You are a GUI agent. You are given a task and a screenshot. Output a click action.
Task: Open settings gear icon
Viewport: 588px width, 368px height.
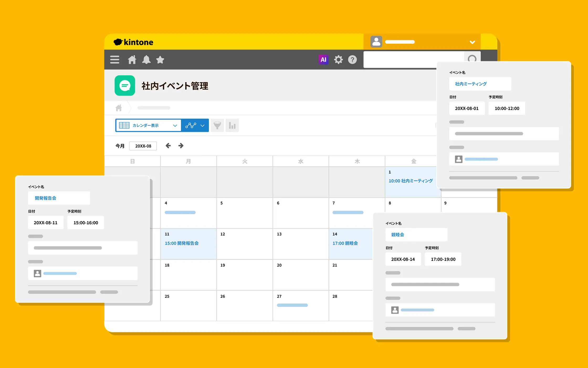tap(338, 60)
